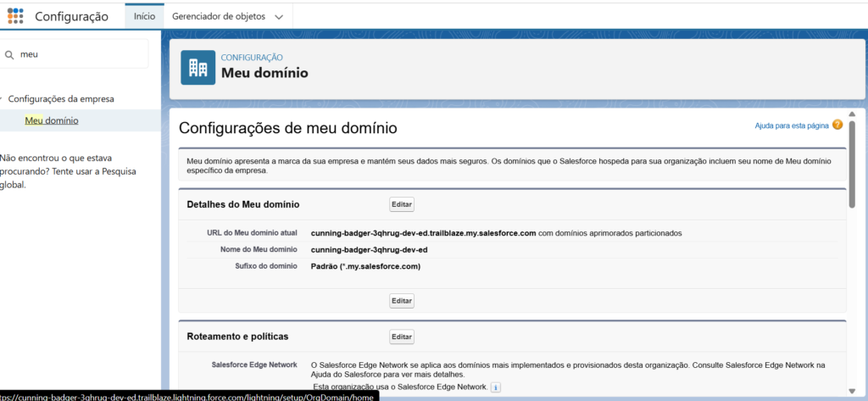Click the current domain URL cunning-badger…salesforce.com
Image resolution: width=868 pixels, height=401 pixels.
point(424,233)
